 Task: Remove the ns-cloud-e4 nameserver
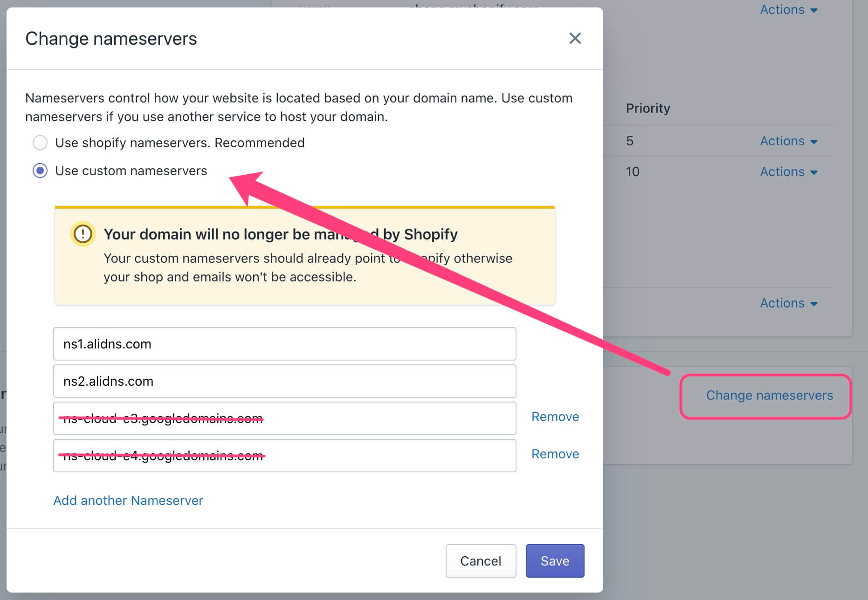(555, 454)
